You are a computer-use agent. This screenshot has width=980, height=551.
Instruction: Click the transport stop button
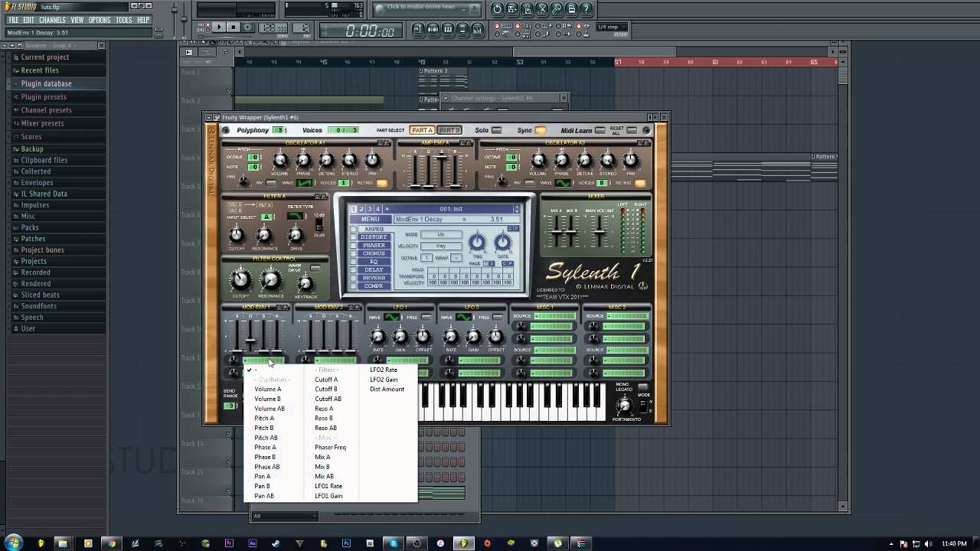tap(234, 28)
